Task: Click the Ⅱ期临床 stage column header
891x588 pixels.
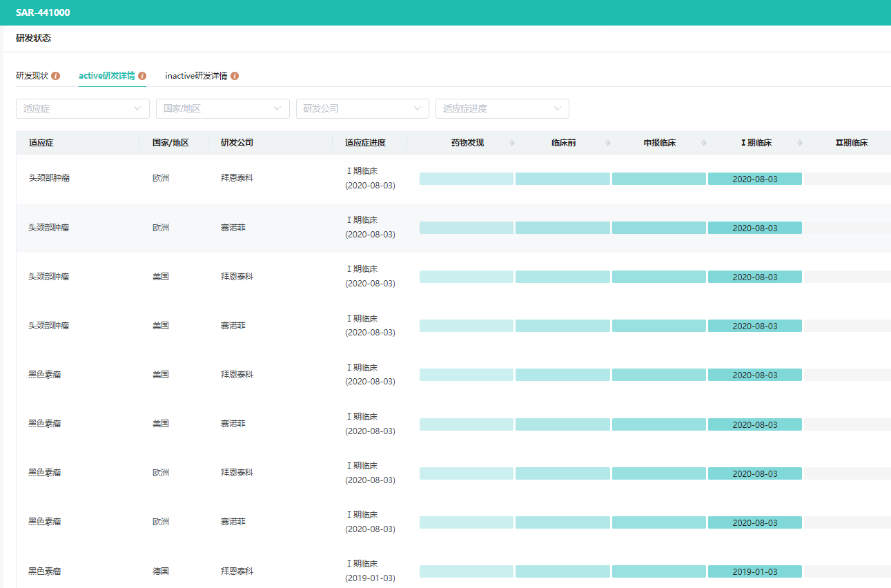Action: 851,143
